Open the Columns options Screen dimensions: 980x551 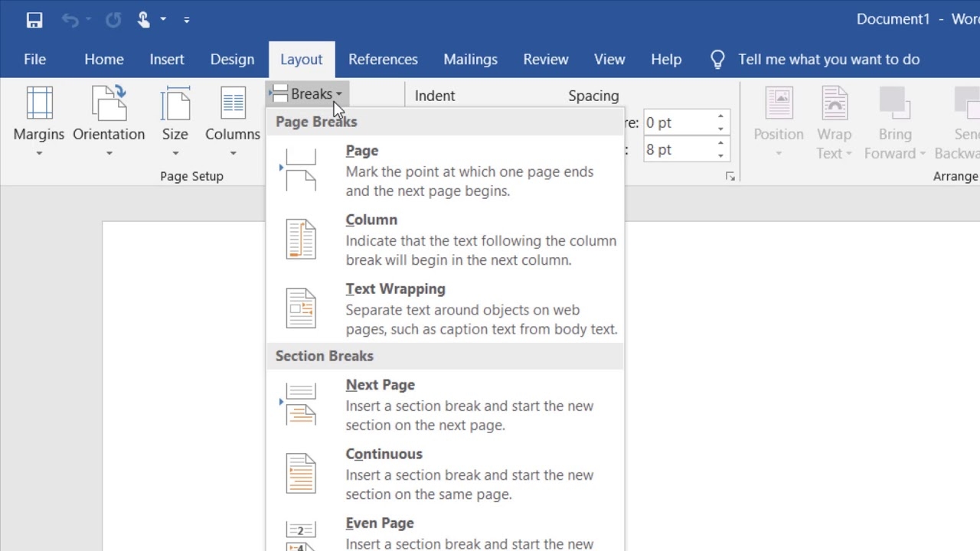[x=233, y=121]
